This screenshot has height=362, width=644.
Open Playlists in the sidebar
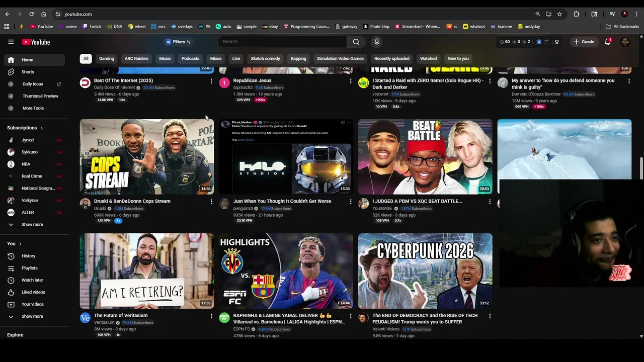(x=29, y=268)
